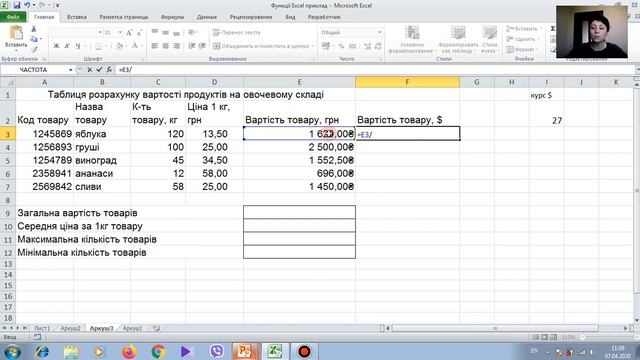This screenshot has width=640, height=360.
Task: Click the fill color bucket button
Action: 119,46
